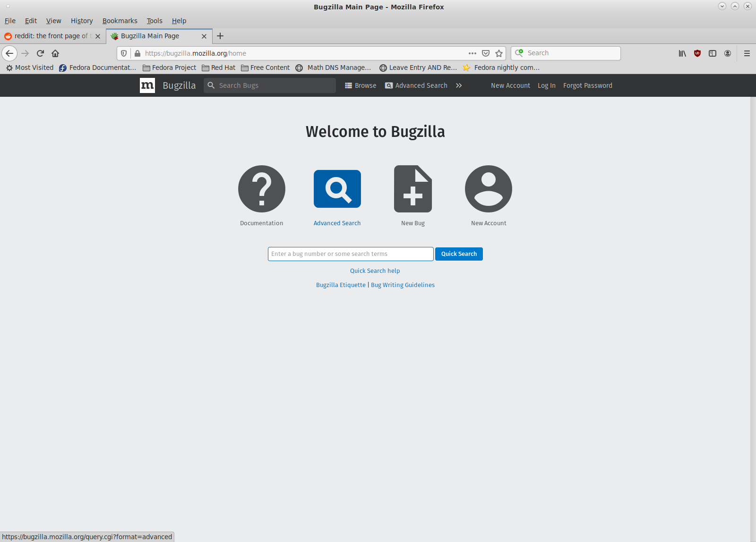Focus the bug number quick search field
The image size is (756, 542).
pyautogui.click(x=351, y=254)
